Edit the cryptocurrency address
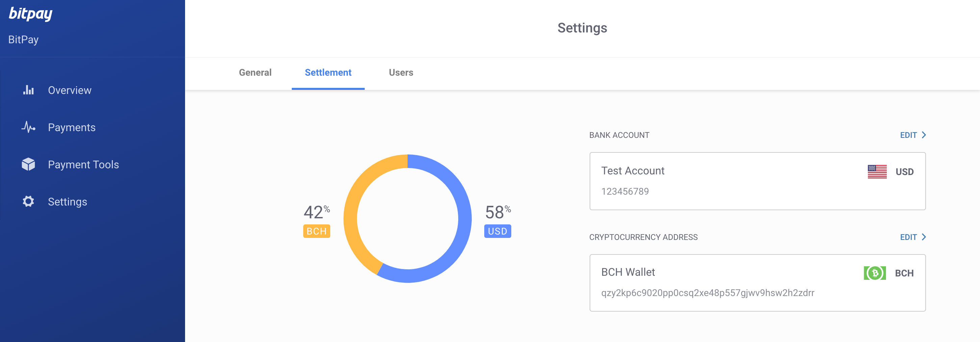The width and height of the screenshot is (980, 342). click(x=908, y=237)
